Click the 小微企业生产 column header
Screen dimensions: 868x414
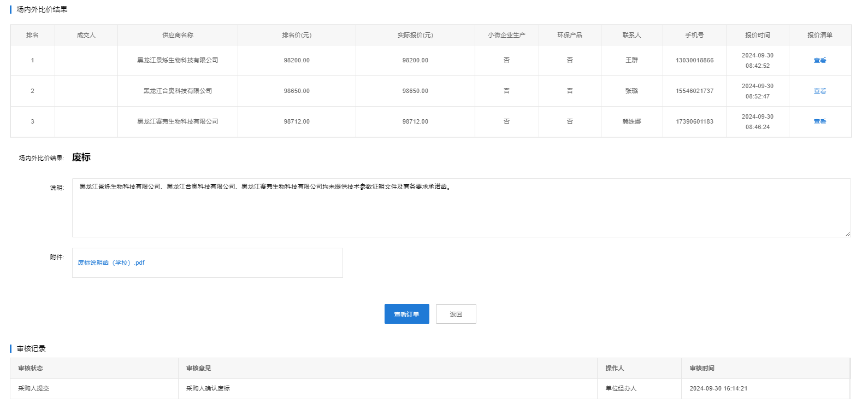pyautogui.click(x=506, y=35)
